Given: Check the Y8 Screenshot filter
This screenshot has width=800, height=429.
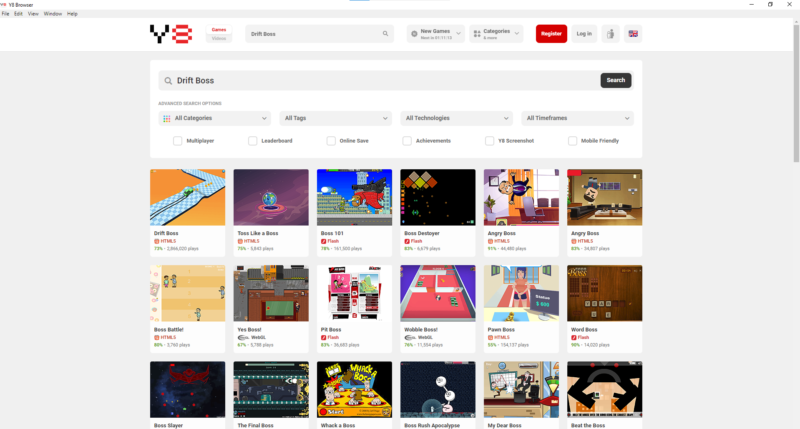Looking at the screenshot, I should [x=489, y=141].
